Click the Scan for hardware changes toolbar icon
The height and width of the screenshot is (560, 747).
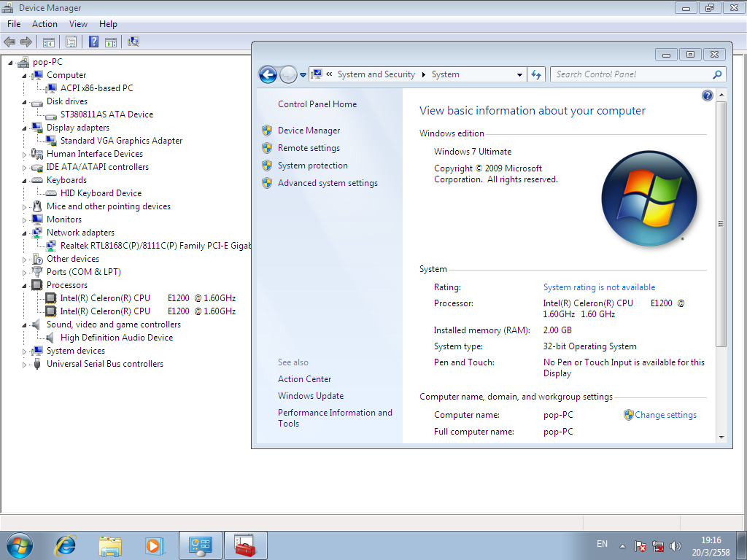[133, 42]
